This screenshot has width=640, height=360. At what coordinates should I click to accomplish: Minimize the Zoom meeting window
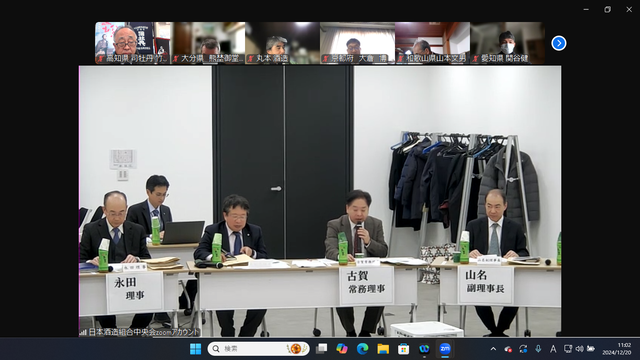click(x=586, y=9)
